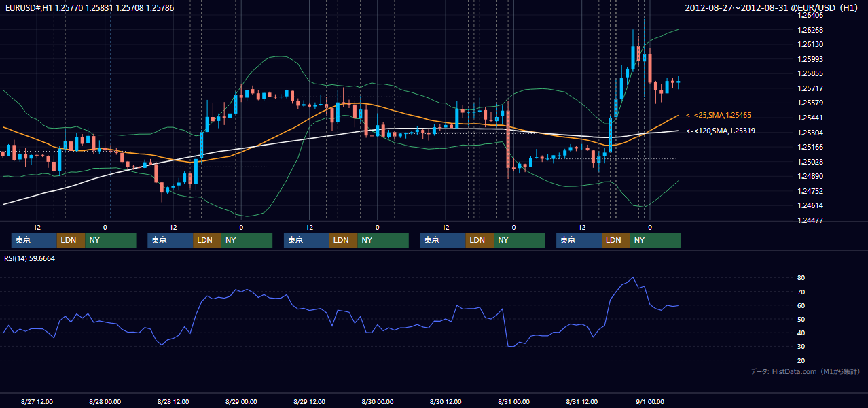Viewport: 868px width, 408px height.
Task: Select the white 120 SMA label 1.25319
Action: tap(721, 131)
